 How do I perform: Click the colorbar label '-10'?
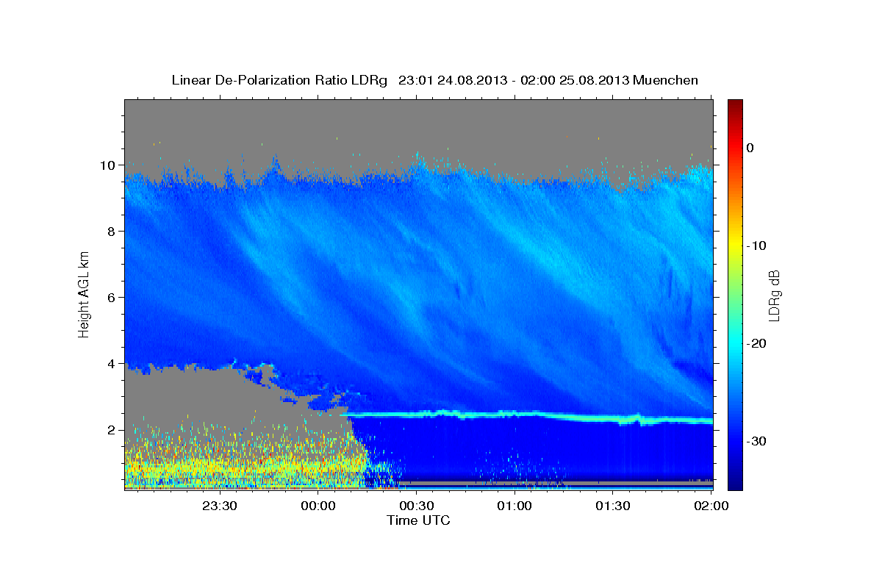tap(757, 245)
